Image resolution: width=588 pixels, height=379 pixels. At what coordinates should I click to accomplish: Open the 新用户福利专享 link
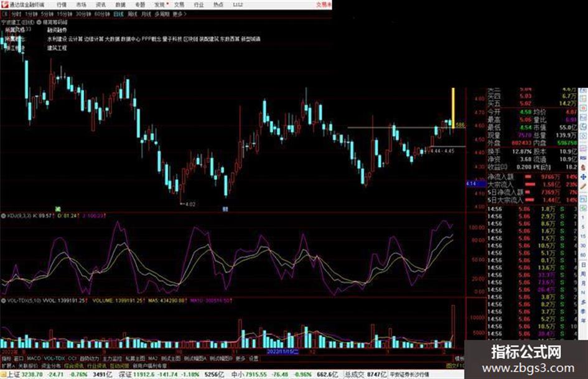150,365
